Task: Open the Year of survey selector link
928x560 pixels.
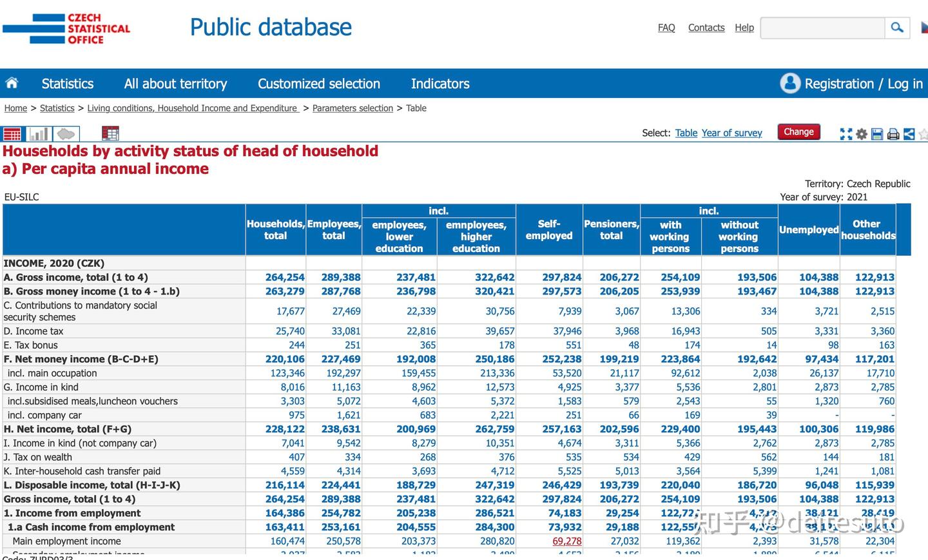Action: point(731,133)
